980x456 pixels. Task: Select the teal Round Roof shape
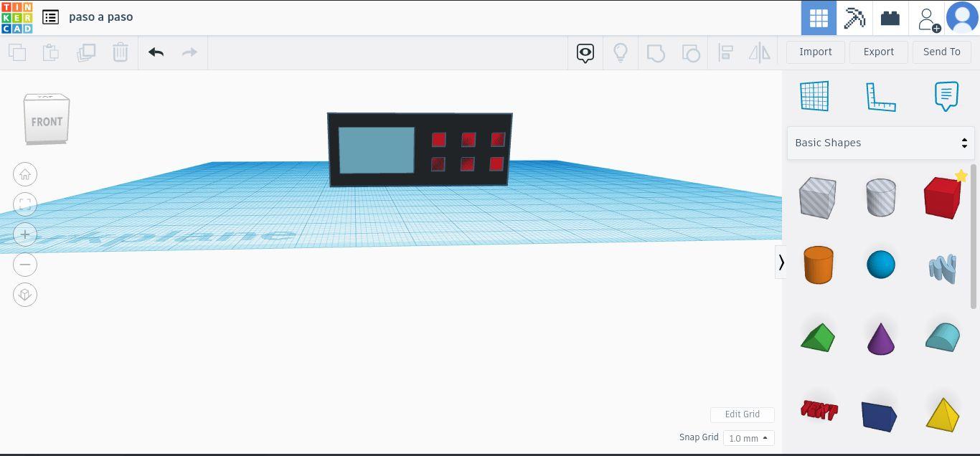click(x=943, y=337)
